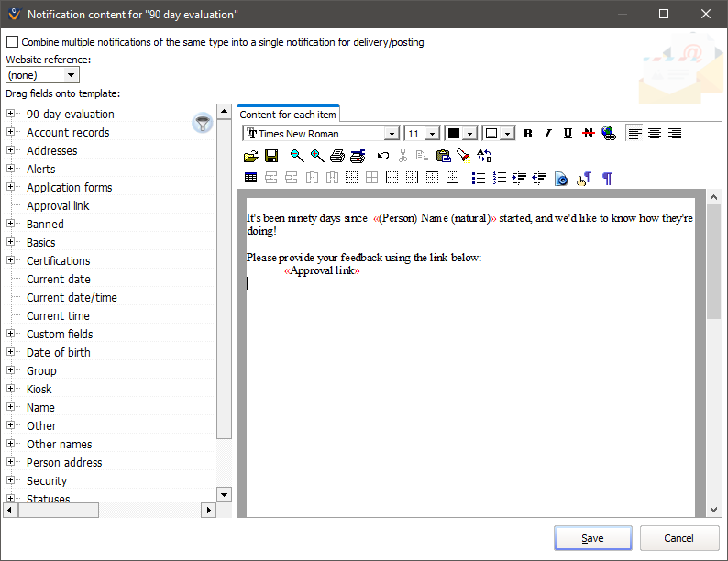Screen dimensions: 728x561
Task: Click the floppy disk save icon
Action: [x=271, y=157]
